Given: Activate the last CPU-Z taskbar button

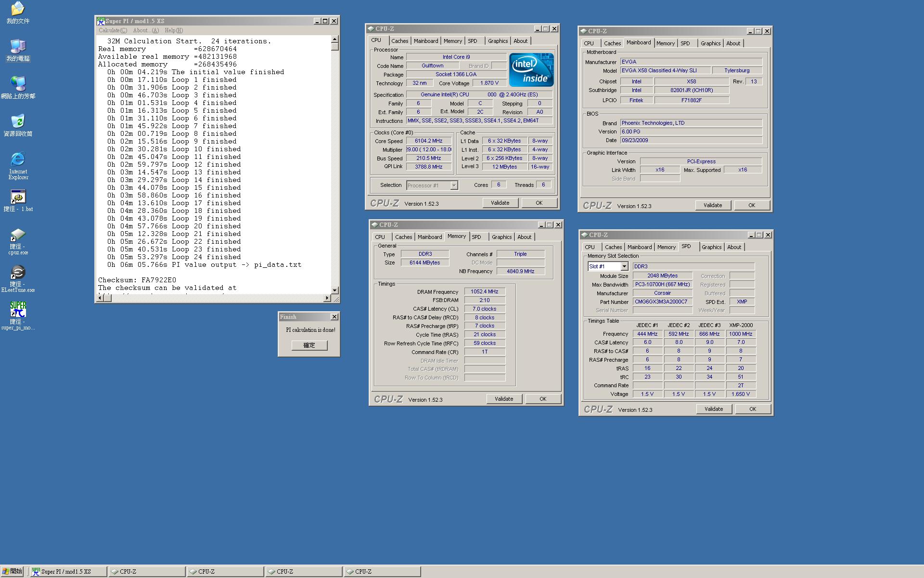Looking at the screenshot, I should 382,572.
